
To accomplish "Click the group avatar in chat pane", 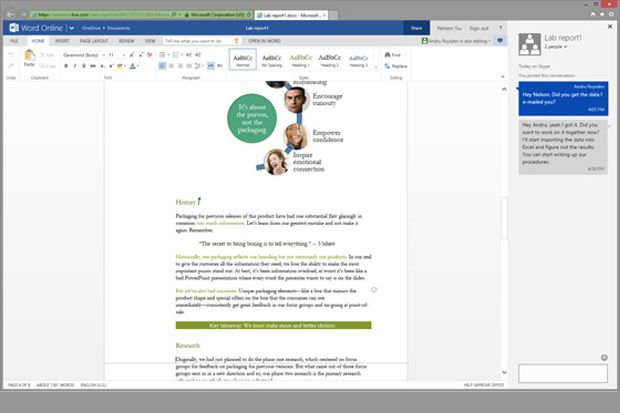I will click(x=529, y=44).
